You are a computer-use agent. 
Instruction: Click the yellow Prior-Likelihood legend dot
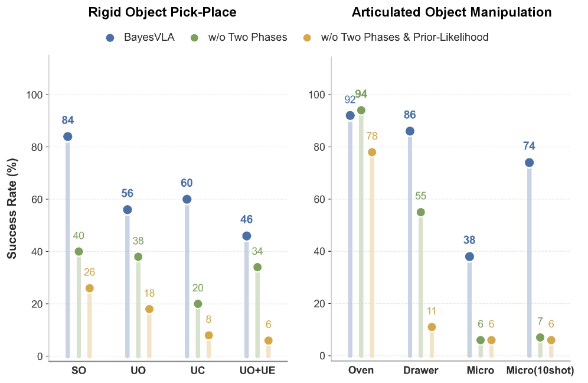click(x=306, y=38)
